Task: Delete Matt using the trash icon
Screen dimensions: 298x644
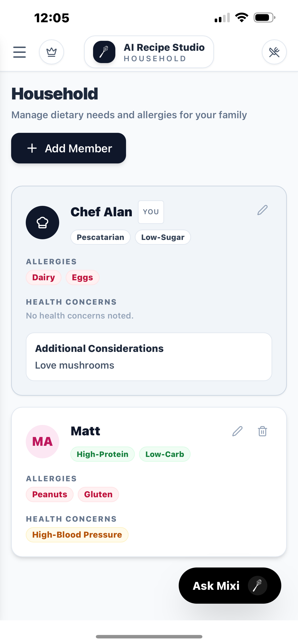Action: [262, 430]
